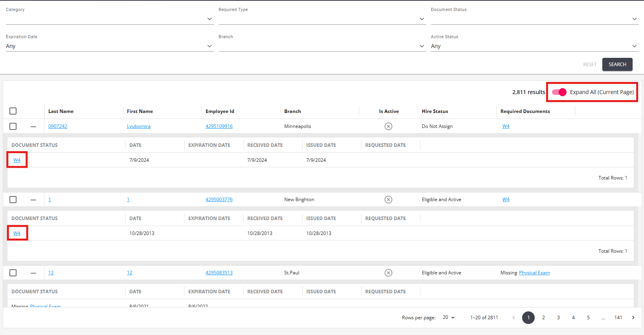This screenshot has height=335, width=644.
Task: Click the 'Do Not Assign' hire status cell
Action: [x=437, y=126]
